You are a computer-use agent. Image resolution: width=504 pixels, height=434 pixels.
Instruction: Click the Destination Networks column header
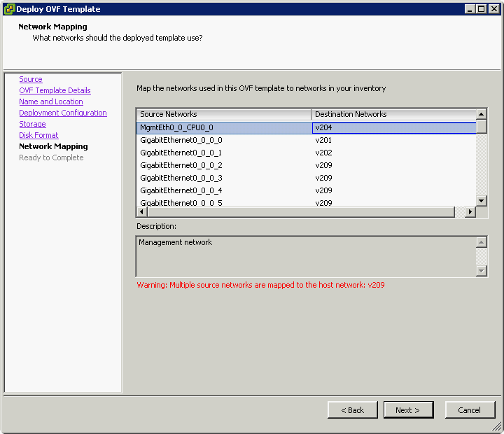point(393,114)
